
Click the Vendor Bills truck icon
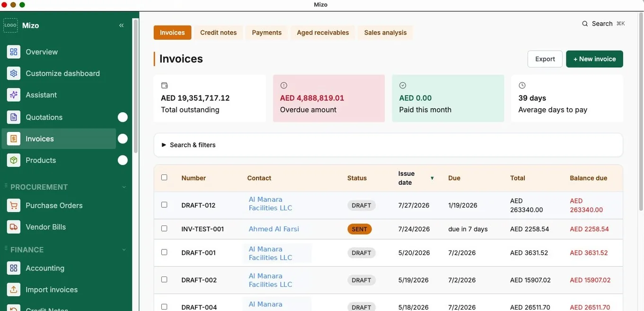[x=14, y=227]
